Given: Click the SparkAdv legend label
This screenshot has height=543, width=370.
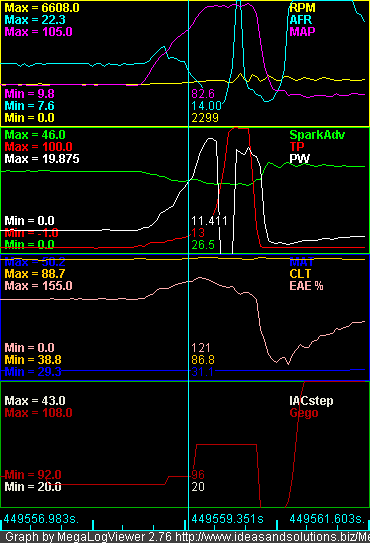Looking at the screenshot, I should tap(317, 135).
